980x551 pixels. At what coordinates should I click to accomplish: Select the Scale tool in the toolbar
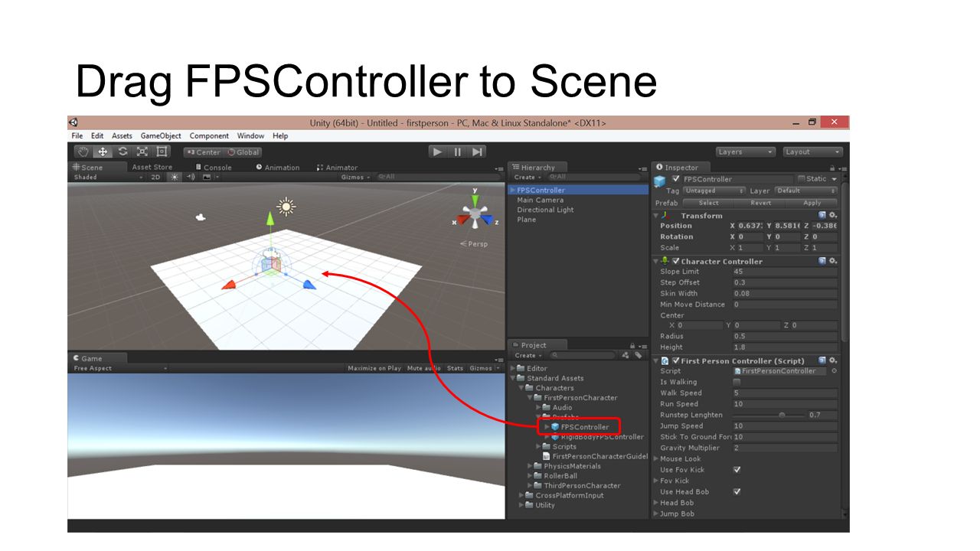tap(142, 152)
